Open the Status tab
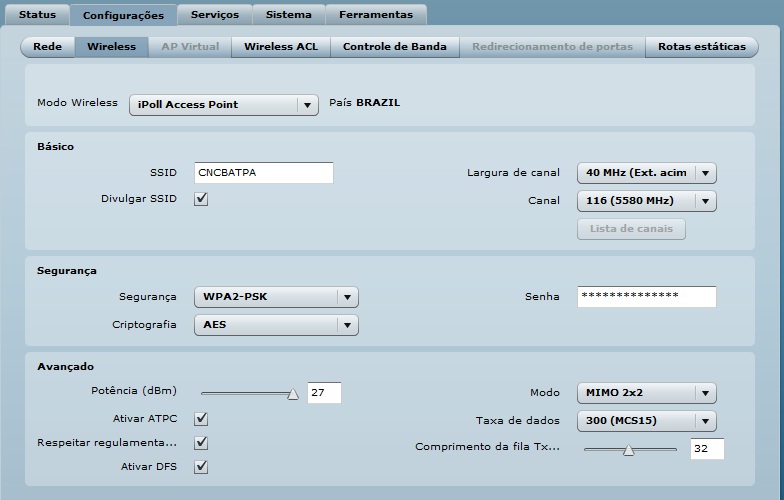The image size is (784, 500). [x=38, y=14]
